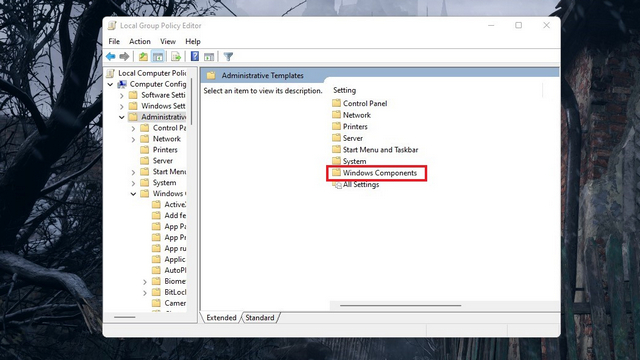Screen dimensions: 640x360
Task: Click the Computer Configuration icon in tree
Action: pyautogui.click(x=122, y=84)
